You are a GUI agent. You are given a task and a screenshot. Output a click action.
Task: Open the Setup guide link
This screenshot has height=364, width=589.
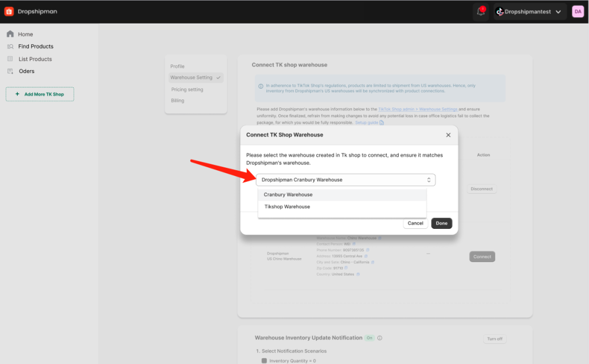tap(366, 123)
